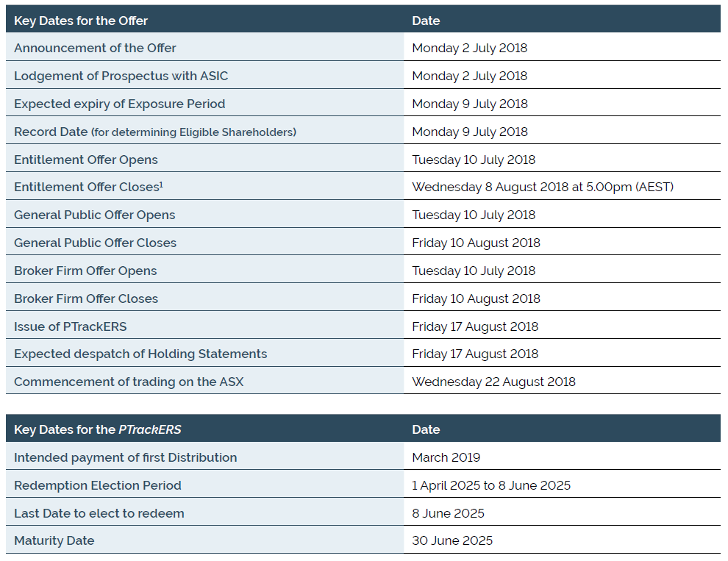
Task: Select the 'Entitlement Offer Opens' cell
Action: 204,159
